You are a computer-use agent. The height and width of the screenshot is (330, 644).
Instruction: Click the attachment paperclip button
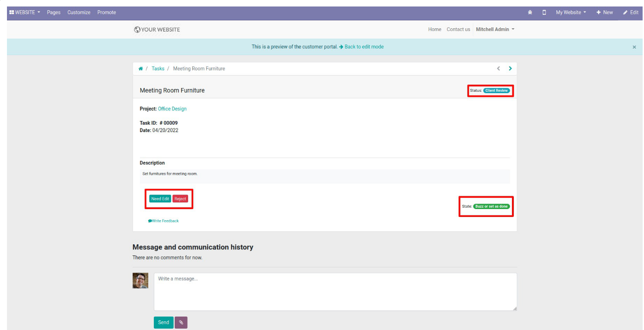click(181, 323)
